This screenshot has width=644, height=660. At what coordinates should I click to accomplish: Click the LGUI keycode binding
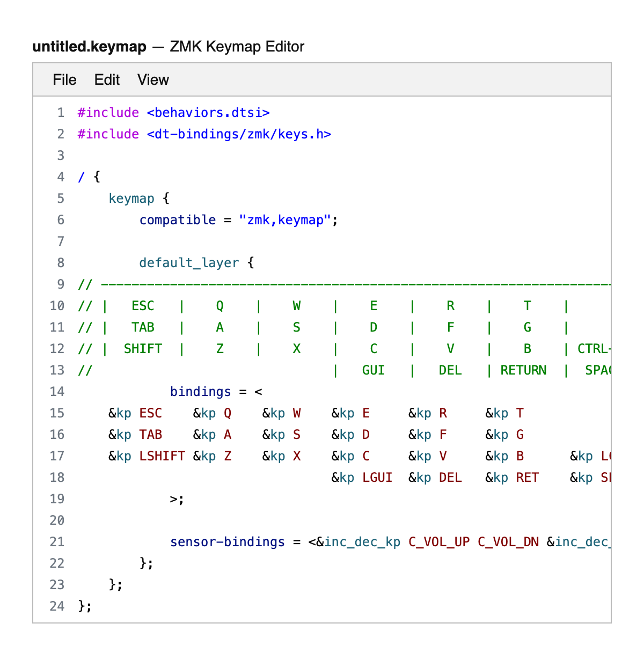point(377,478)
